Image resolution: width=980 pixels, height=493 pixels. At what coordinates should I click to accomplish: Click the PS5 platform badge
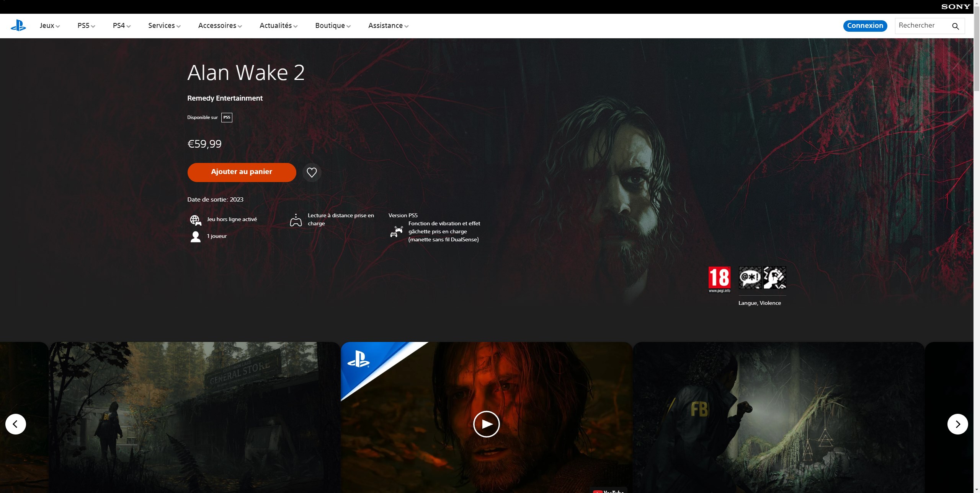227,117
